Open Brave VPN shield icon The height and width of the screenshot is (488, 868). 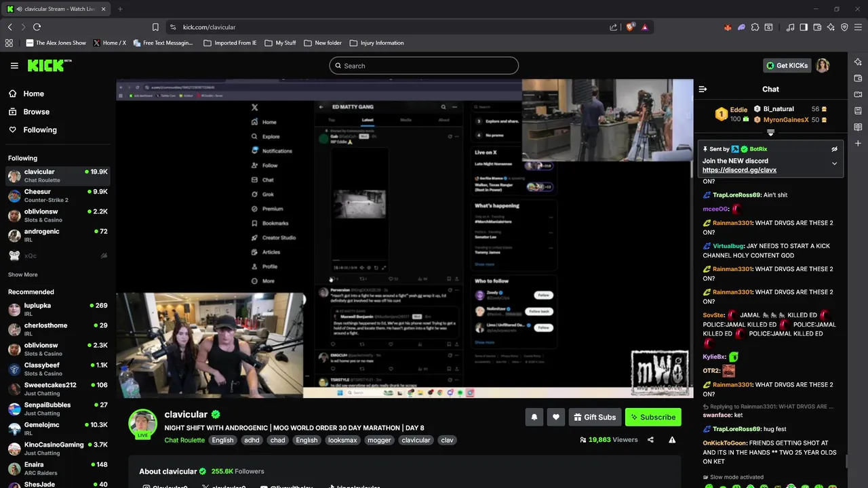click(x=844, y=27)
